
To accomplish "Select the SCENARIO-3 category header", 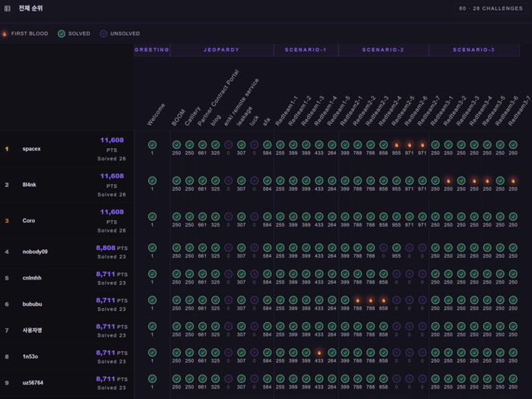I will 473,50.
